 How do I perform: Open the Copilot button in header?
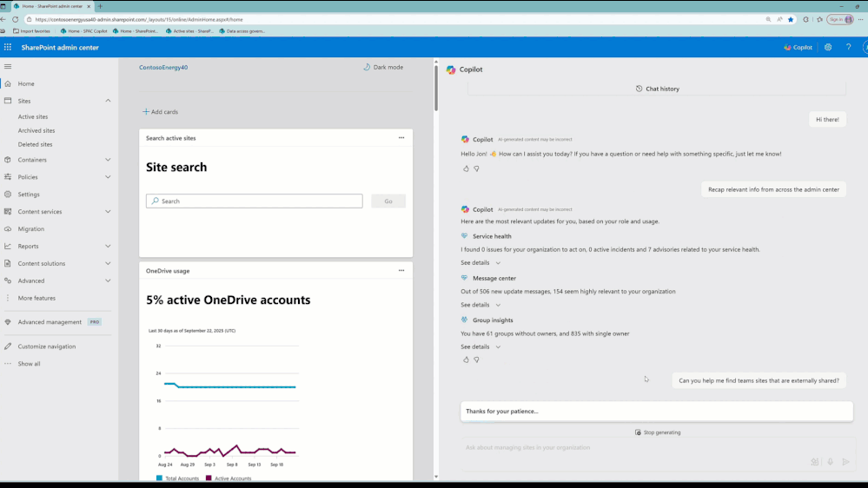pyautogui.click(x=798, y=48)
